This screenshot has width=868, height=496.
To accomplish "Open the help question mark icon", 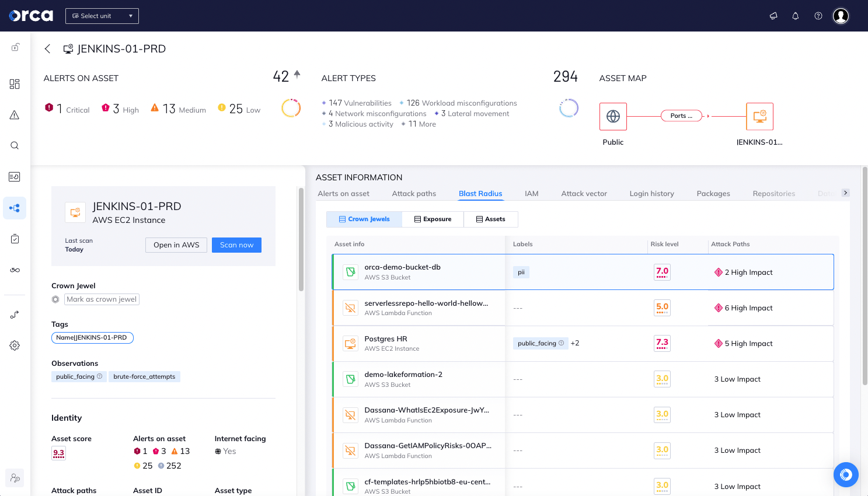I will (818, 16).
